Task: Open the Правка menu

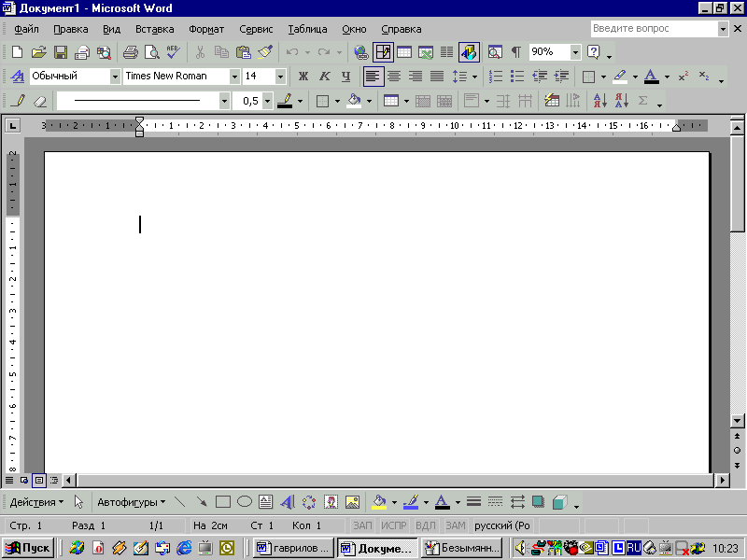Action: (x=71, y=29)
